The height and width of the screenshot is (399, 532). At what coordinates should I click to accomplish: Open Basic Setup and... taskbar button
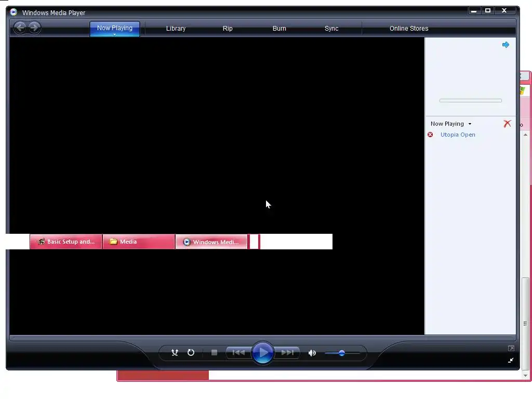point(66,242)
